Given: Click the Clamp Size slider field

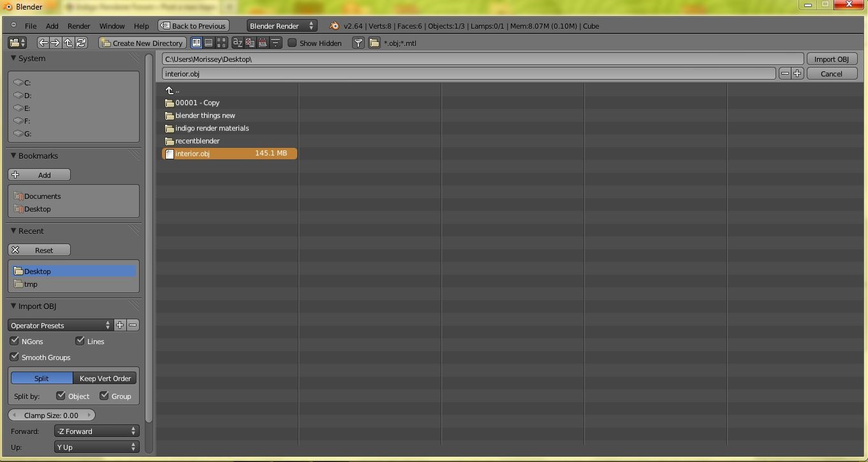Looking at the screenshot, I should [x=51, y=415].
